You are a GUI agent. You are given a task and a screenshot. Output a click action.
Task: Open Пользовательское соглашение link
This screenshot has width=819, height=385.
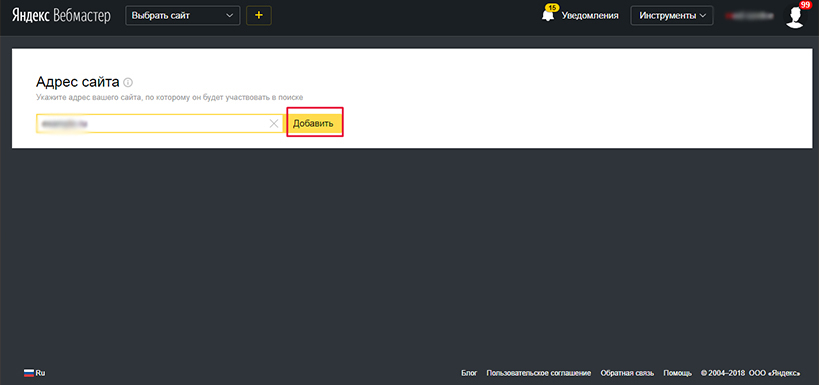[539, 373]
